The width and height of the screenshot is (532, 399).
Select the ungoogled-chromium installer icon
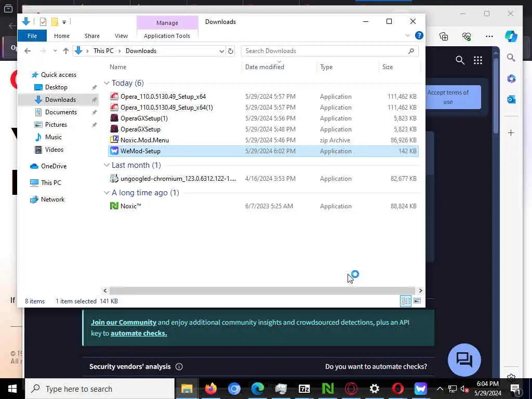[x=114, y=179]
